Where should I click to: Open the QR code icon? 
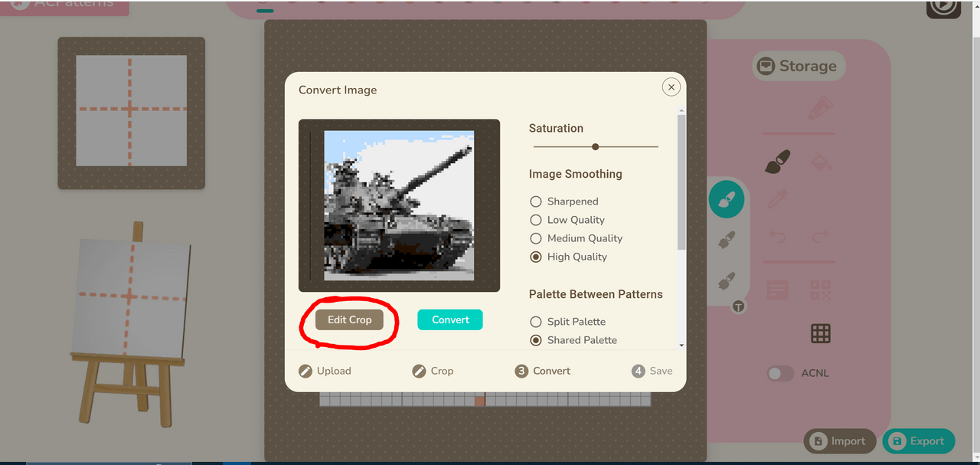[x=821, y=290]
